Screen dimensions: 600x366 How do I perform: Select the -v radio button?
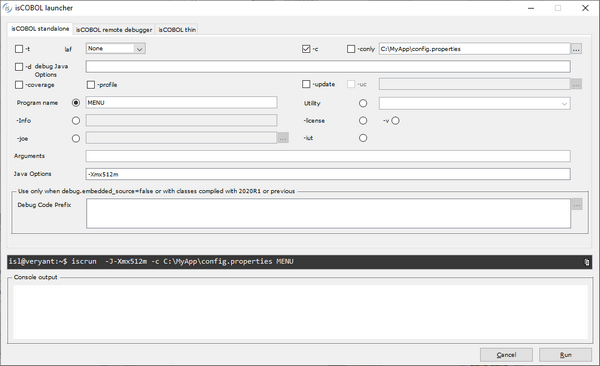[x=395, y=121]
